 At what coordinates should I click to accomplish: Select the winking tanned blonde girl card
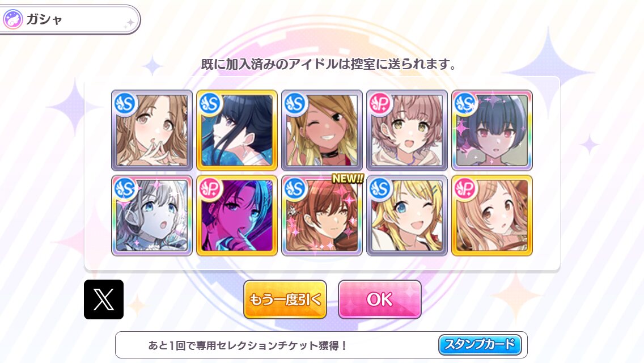(x=322, y=130)
